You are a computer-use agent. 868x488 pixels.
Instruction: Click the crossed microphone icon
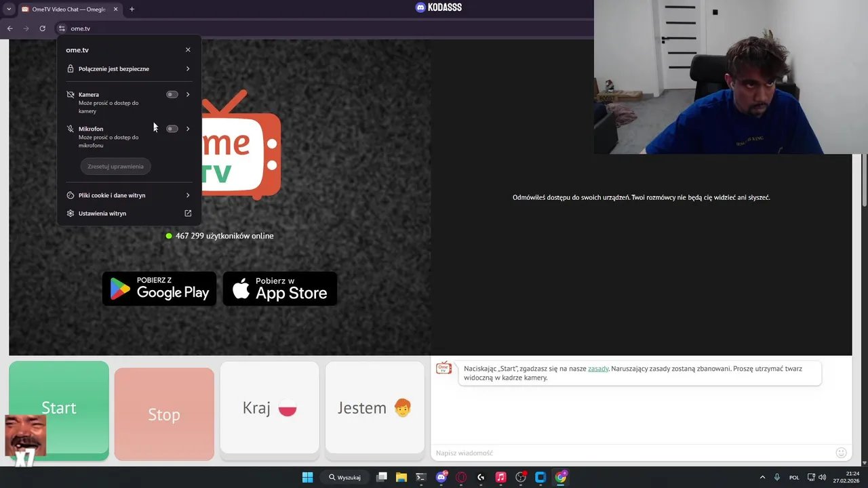click(x=71, y=129)
